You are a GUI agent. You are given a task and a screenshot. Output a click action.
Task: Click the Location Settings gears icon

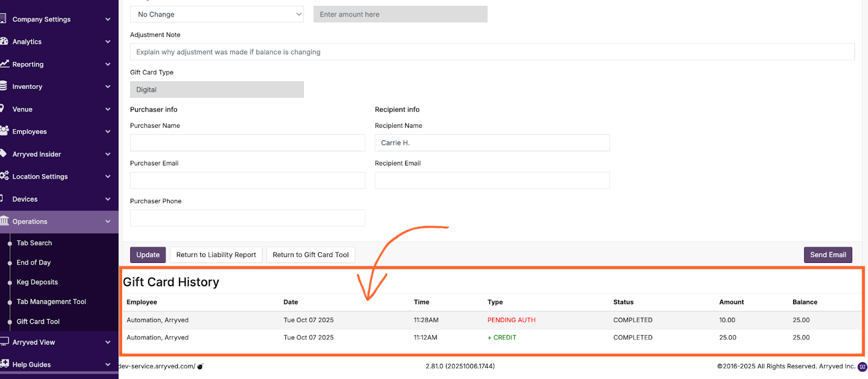point(4,176)
